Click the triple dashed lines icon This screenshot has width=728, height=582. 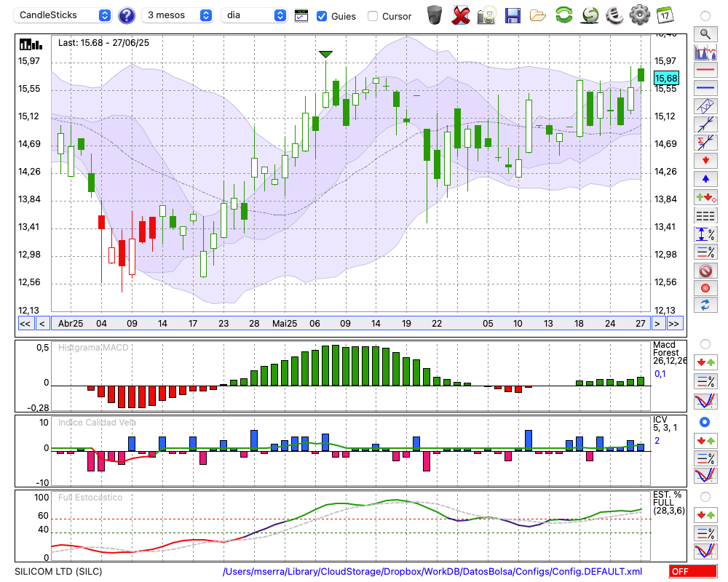point(705,215)
